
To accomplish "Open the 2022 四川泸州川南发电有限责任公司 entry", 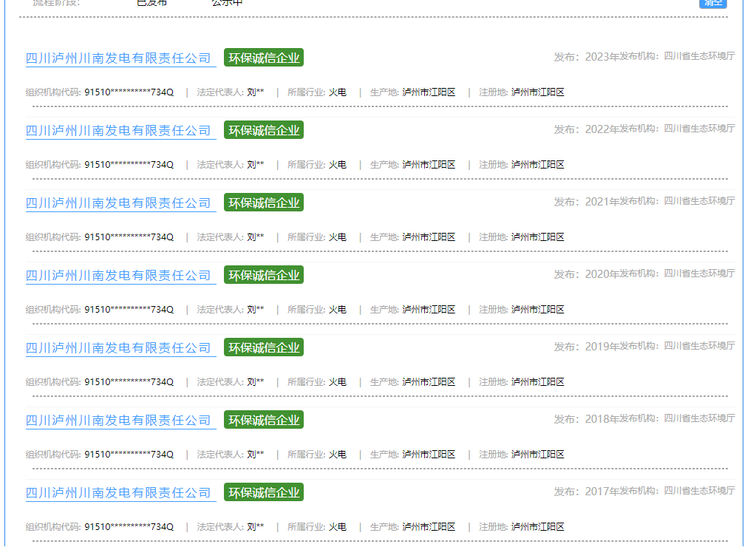I will pyautogui.click(x=118, y=131).
